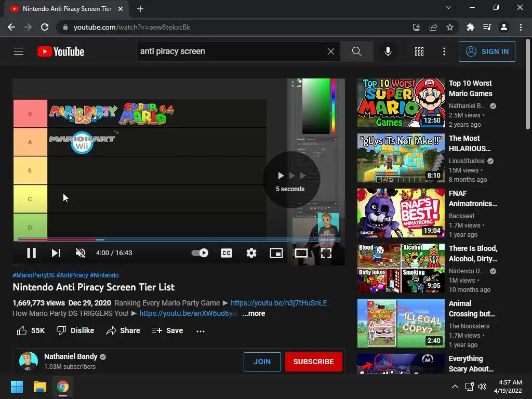Switch to miniplayer mode
The image size is (532, 399).
[x=276, y=253]
